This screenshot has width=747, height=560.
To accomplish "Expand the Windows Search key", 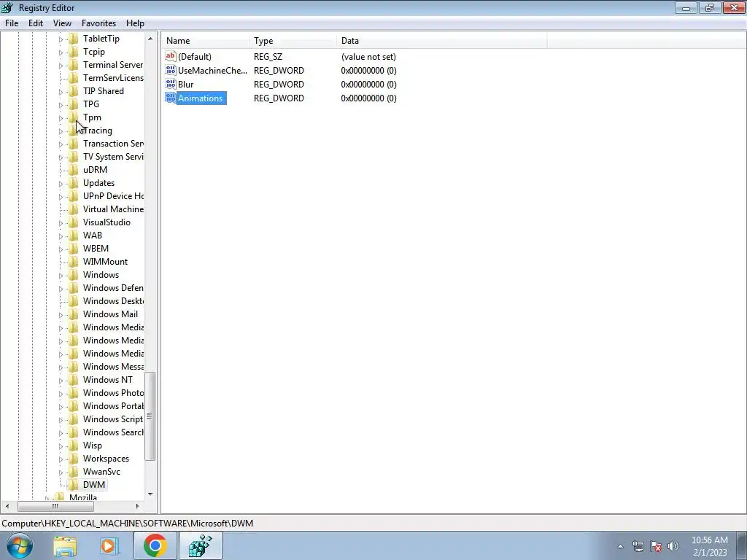I will tap(61, 433).
